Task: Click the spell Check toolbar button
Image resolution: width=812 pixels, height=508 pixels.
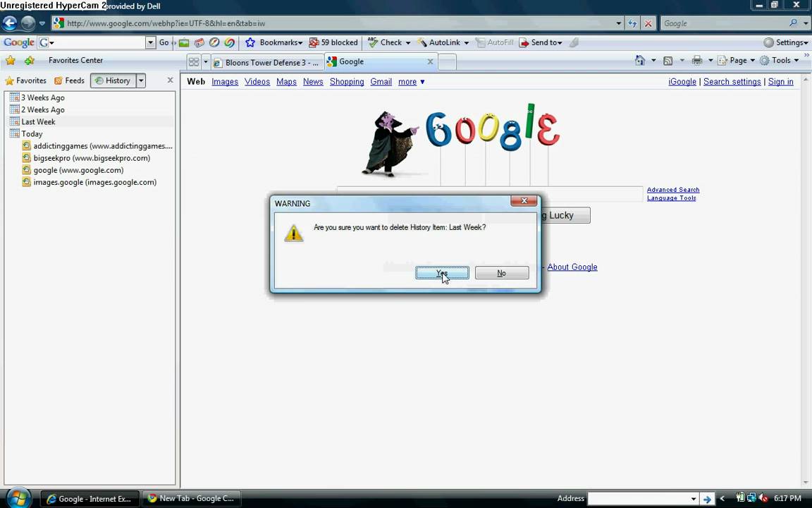Action: 386,42
